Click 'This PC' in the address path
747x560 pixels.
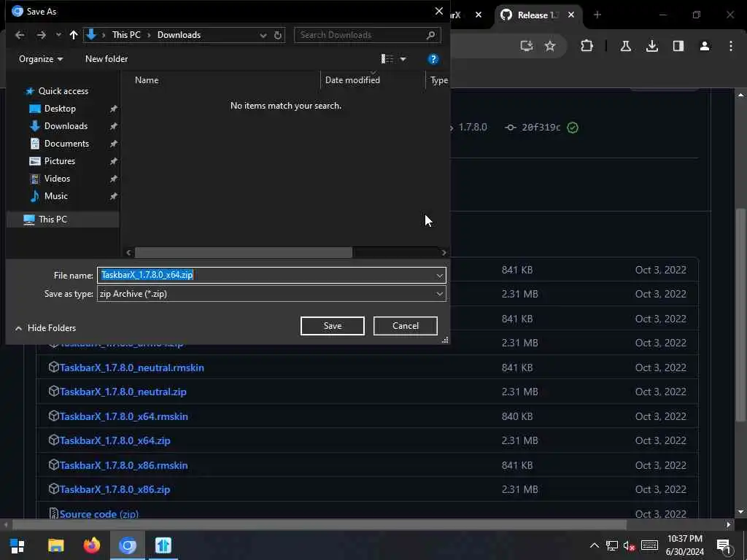pos(126,35)
